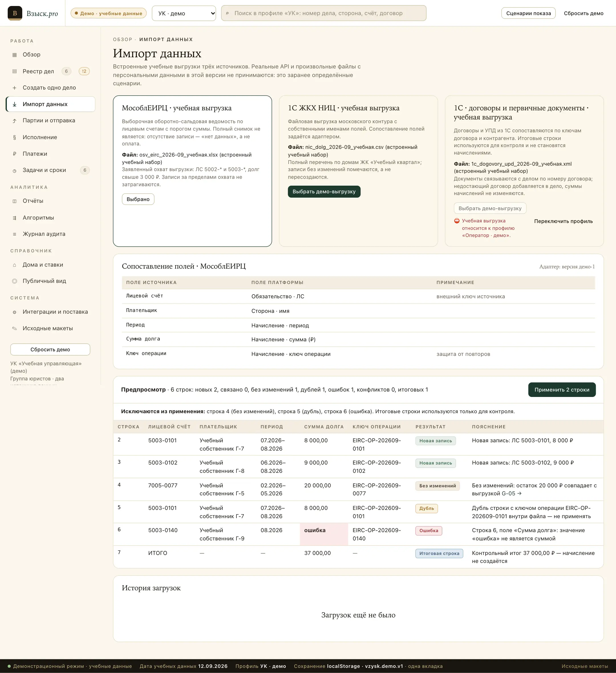
Task: Click the Публичный вид circle icon
Action: (x=14, y=281)
